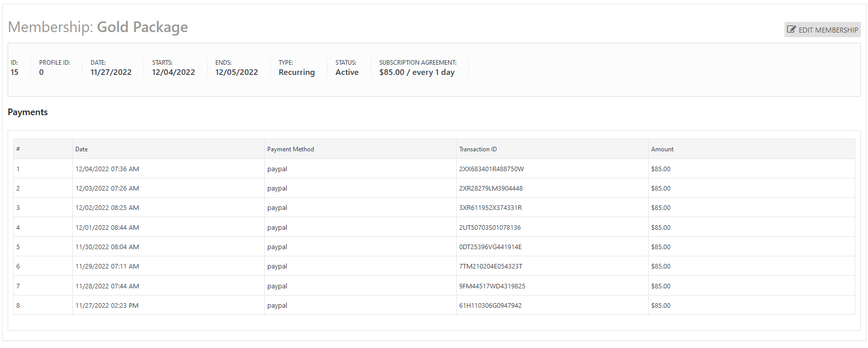Select transaction ID 2UT50703S01078136
This screenshot has width=868, height=348.
[490, 228]
